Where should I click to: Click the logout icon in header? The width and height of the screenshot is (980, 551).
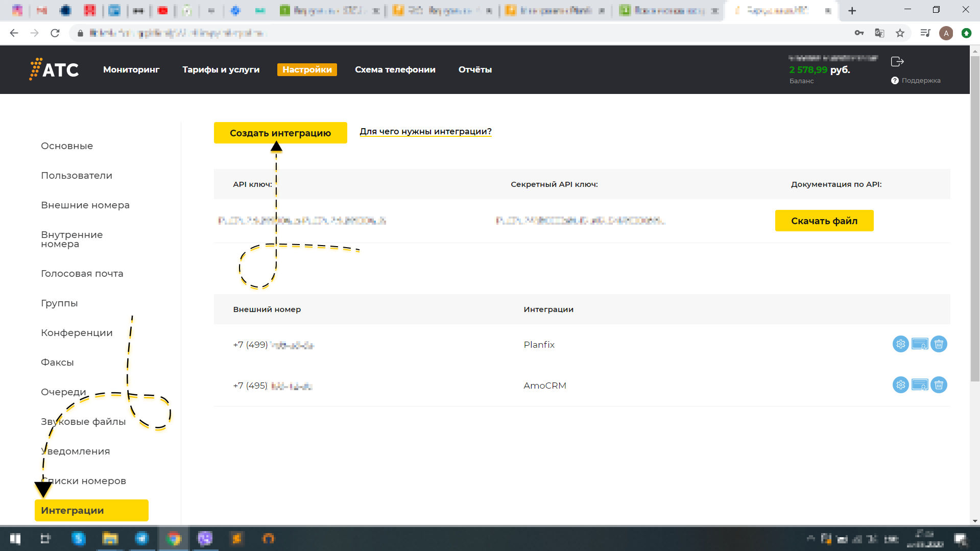pyautogui.click(x=897, y=62)
